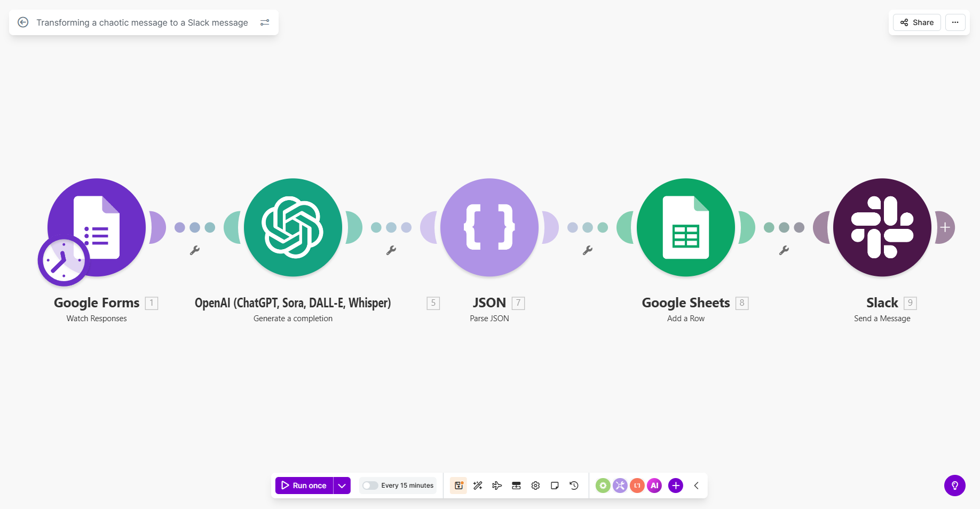Open the help lightbulb button
980x509 pixels.
(x=954, y=486)
